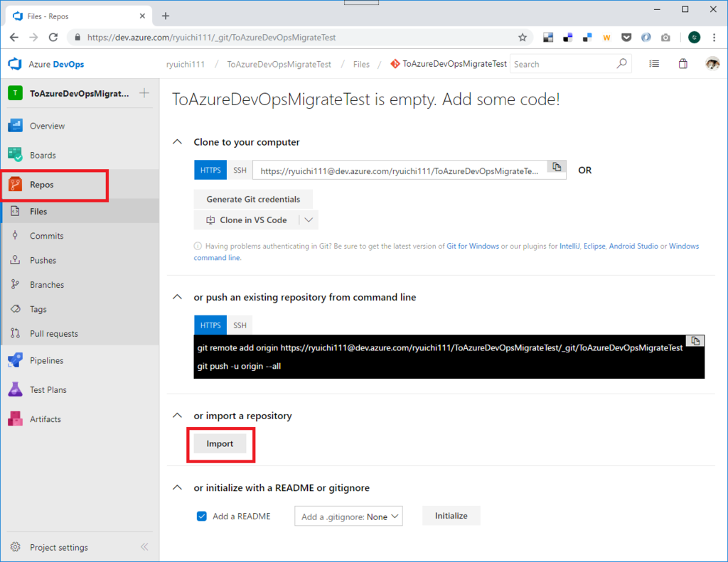728x562 pixels.
Task: Switch to the Files - Repos browser tab
Action: click(x=79, y=16)
